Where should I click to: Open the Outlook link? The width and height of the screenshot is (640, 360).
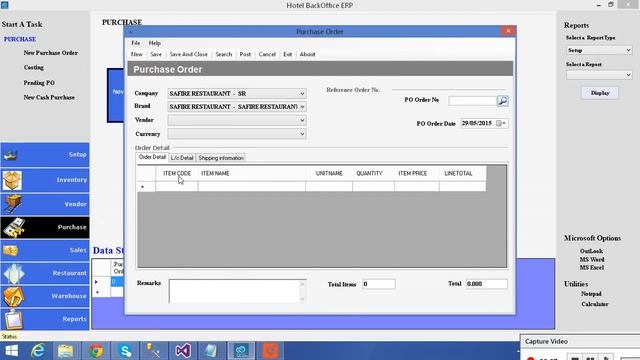click(591, 251)
